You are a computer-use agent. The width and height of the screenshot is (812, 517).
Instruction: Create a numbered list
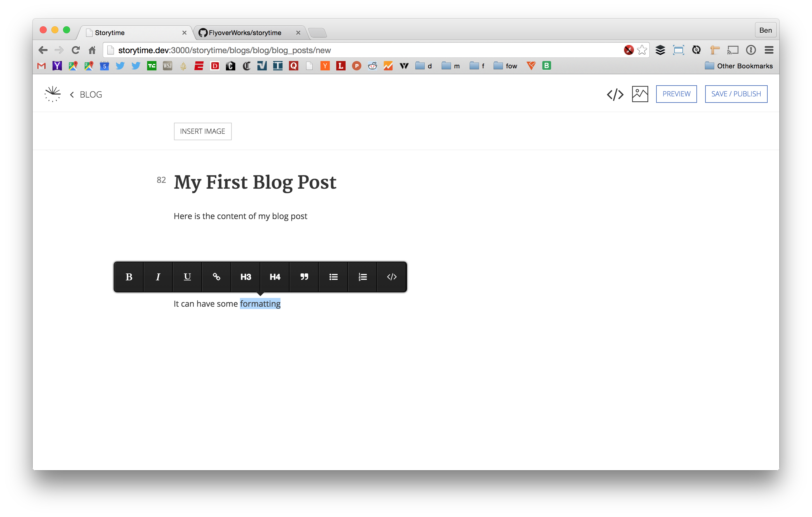click(x=363, y=277)
